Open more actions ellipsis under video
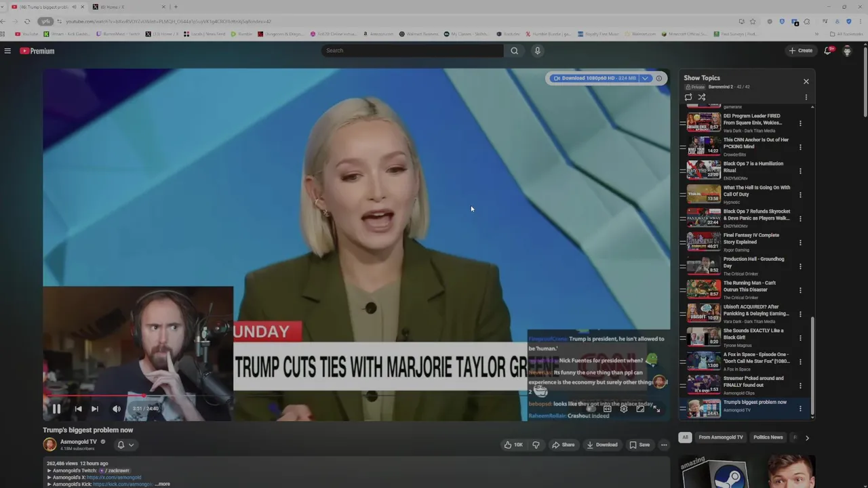This screenshot has height=488, width=868. (x=664, y=445)
